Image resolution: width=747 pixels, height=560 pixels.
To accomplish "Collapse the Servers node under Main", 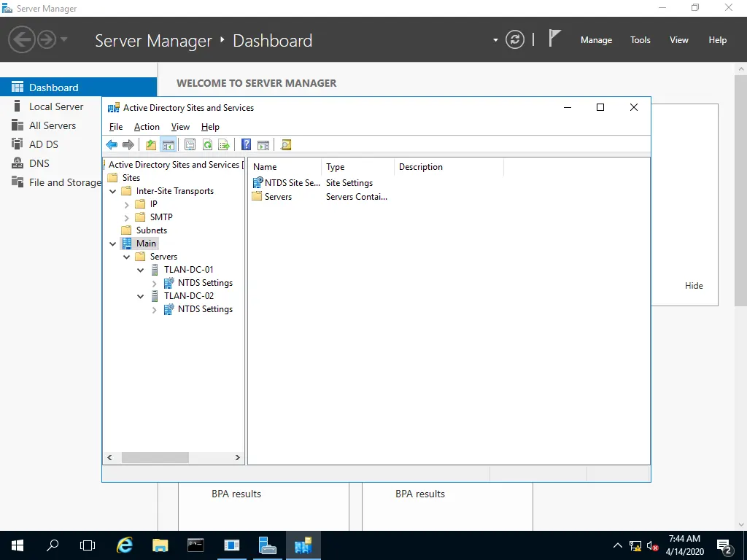I will [x=127, y=257].
